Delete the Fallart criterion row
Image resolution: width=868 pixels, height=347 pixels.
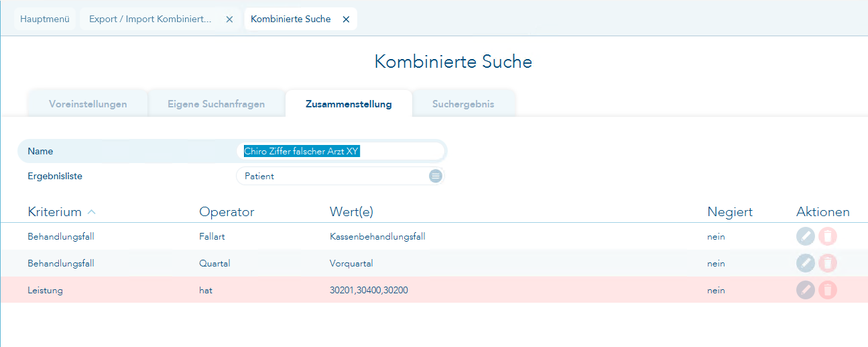pos(828,236)
